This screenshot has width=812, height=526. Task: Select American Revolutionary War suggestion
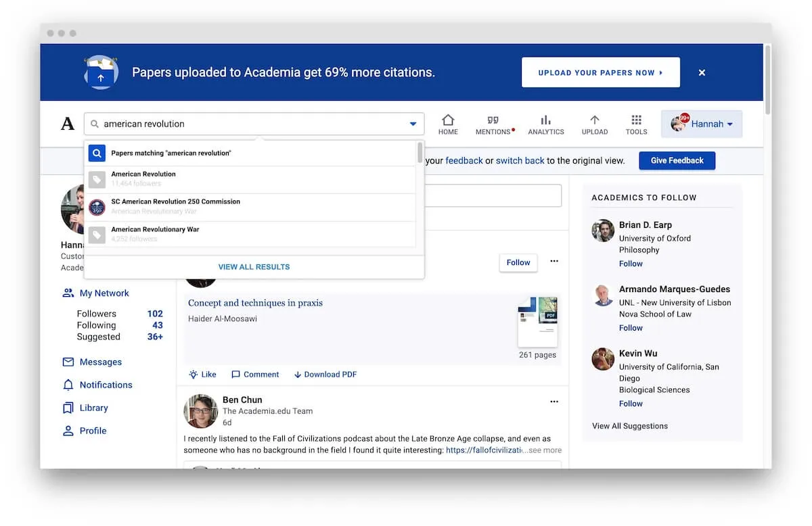coord(250,234)
